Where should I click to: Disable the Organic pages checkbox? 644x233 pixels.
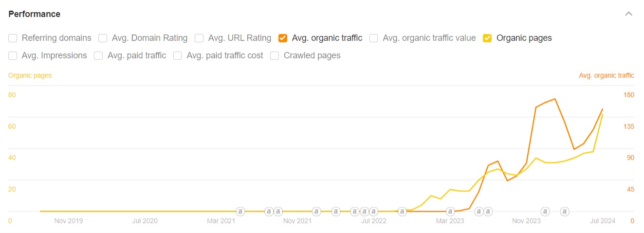point(487,38)
